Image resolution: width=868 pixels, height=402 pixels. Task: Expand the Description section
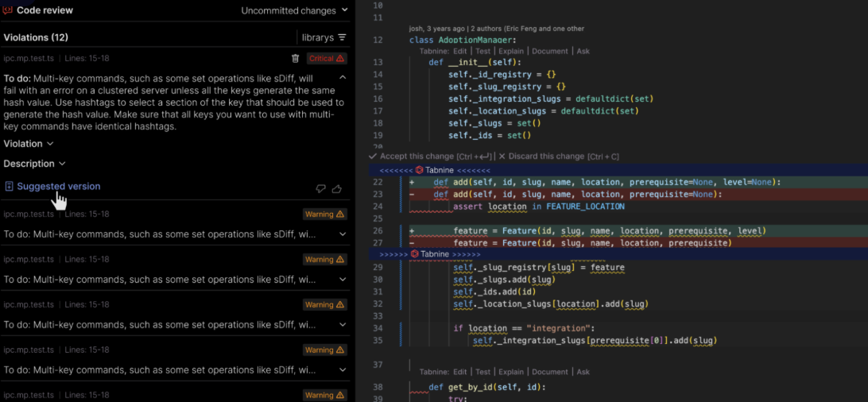34,164
